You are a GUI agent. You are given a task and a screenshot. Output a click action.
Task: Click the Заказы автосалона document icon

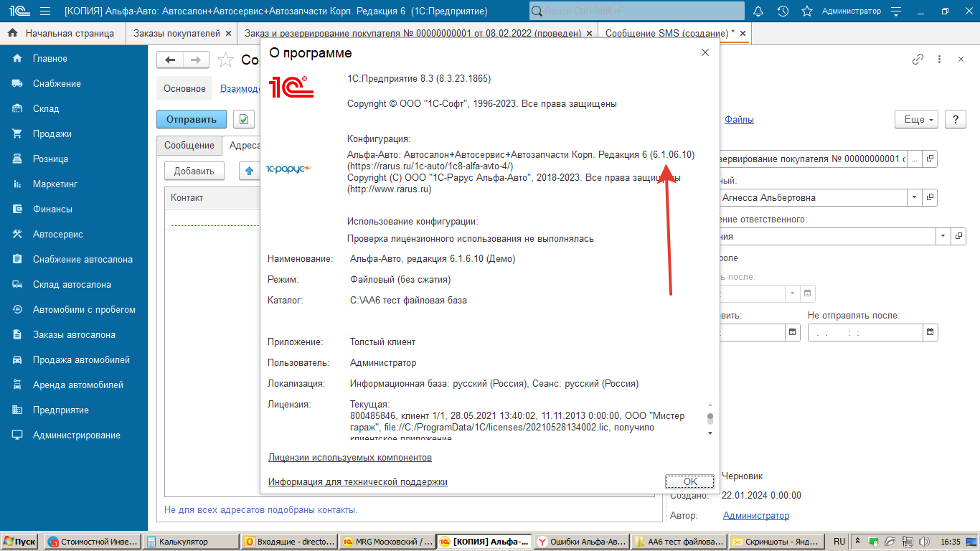pos(17,334)
